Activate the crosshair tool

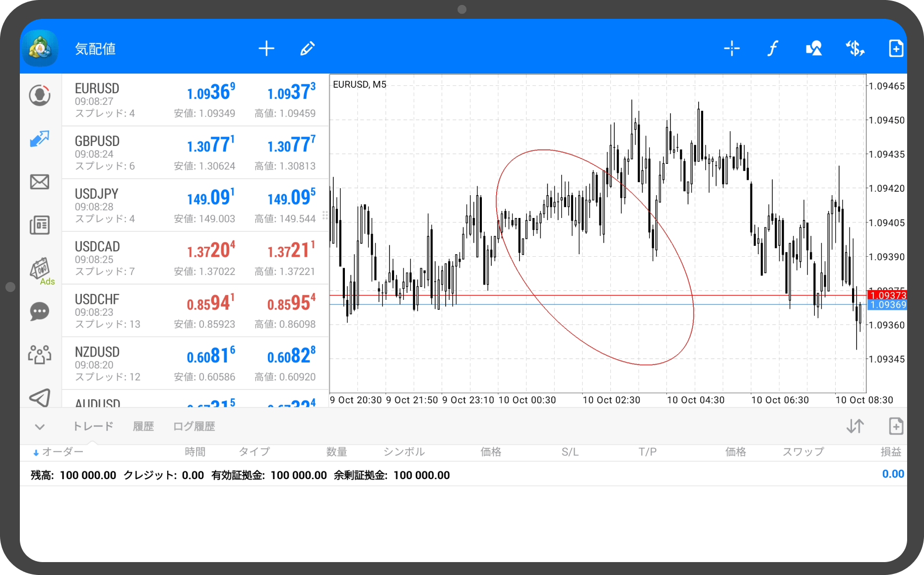(731, 49)
